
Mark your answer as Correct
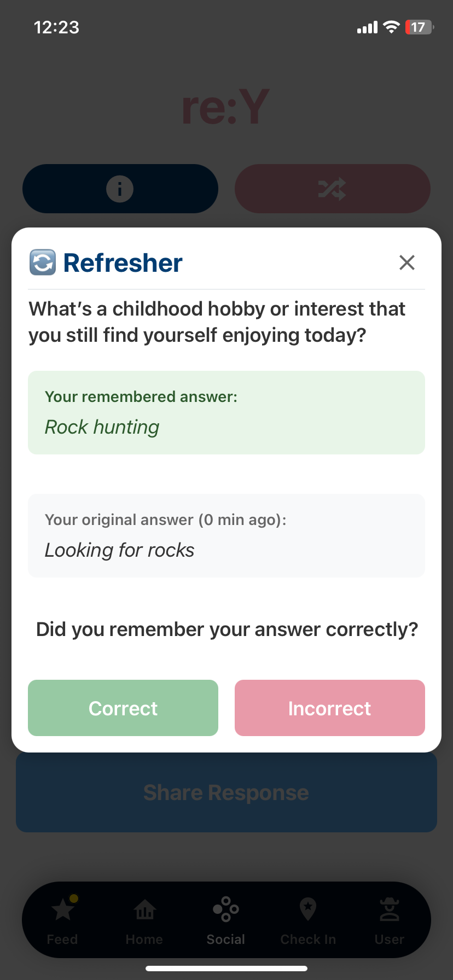click(123, 708)
